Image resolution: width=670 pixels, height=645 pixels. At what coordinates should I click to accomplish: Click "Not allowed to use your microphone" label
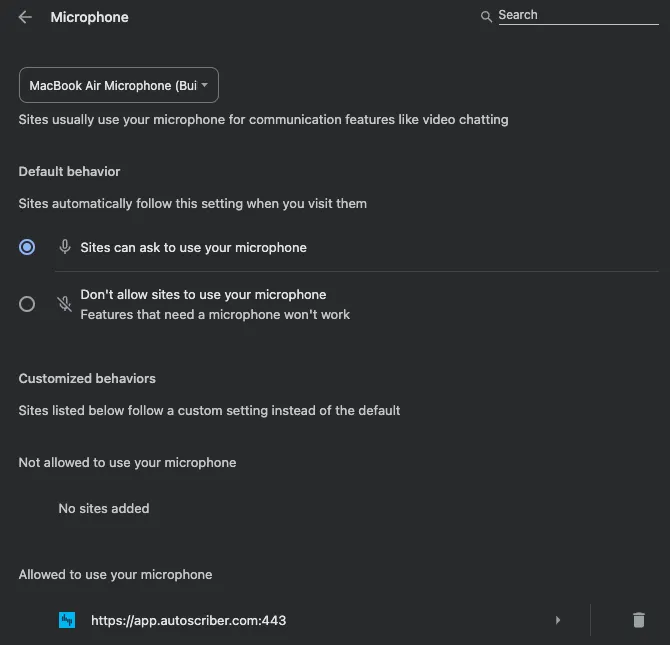point(127,462)
